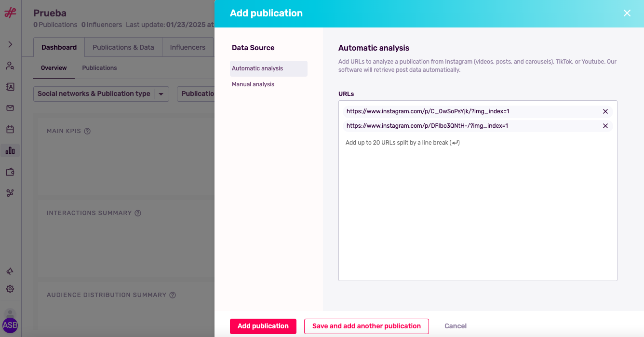Click the Add publication dialog heading

(266, 13)
